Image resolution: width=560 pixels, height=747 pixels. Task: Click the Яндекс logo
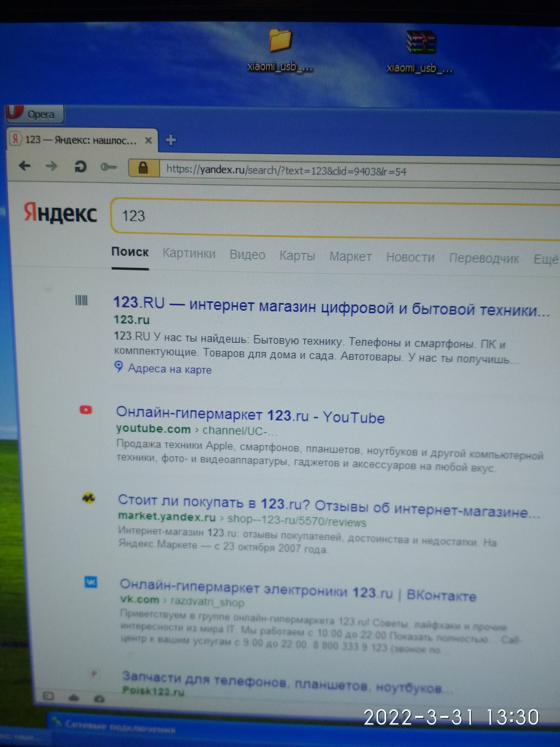point(60,213)
